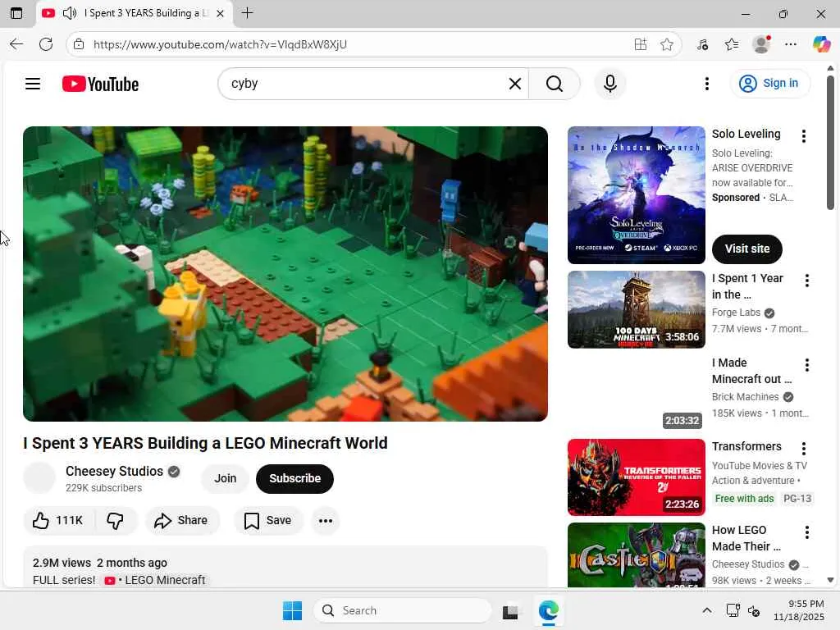Show hidden system tray icons
Image resolution: width=840 pixels, height=630 pixels.
pyautogui.click(x=707, y=610)
